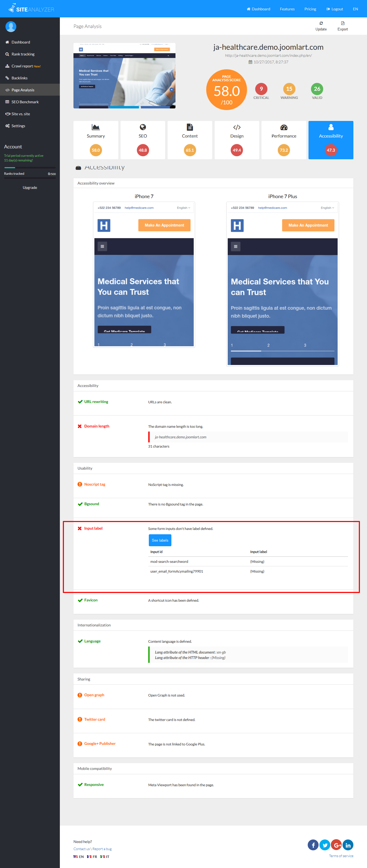Click the Noscript tag warning label

[95, 484]
